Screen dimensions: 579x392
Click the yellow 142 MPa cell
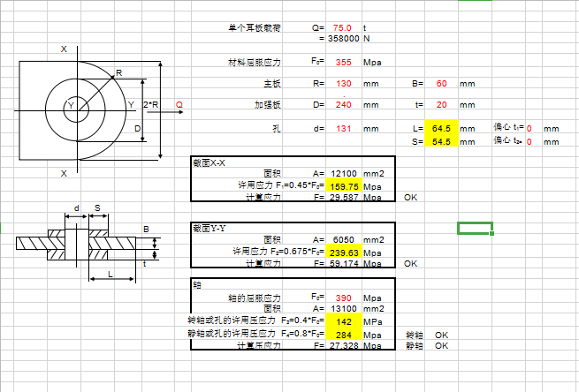pos(343,321)
